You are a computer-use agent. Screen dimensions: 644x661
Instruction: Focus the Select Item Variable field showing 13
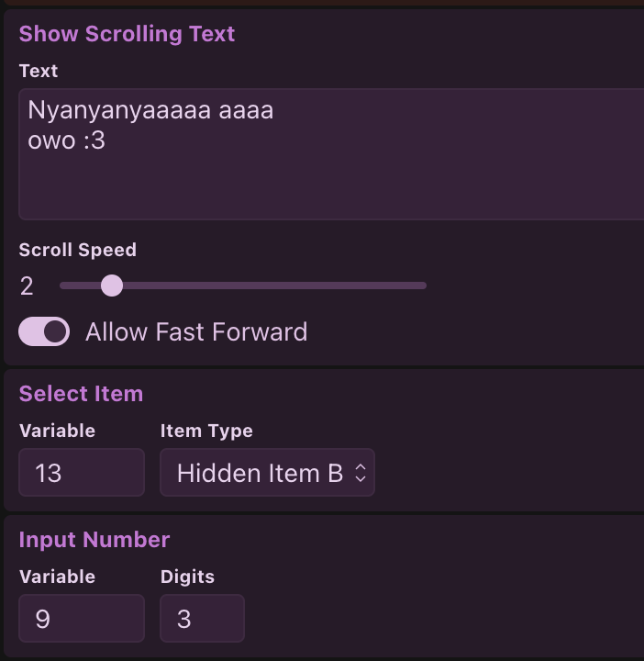[x=82, y=473]
